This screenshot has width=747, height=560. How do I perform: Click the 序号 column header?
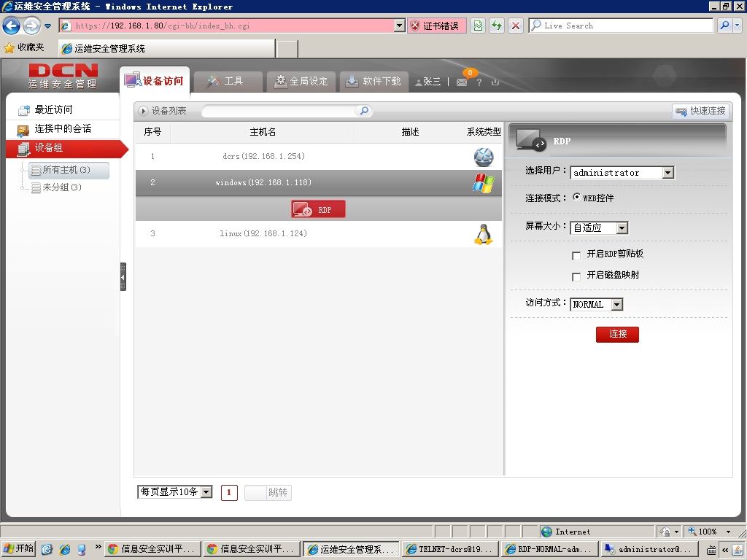tap(152, 132)
